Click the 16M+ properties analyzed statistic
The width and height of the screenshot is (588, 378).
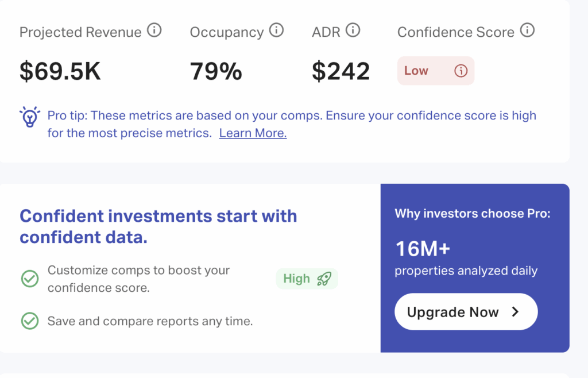pyautogui.click(x=422, y=248)
